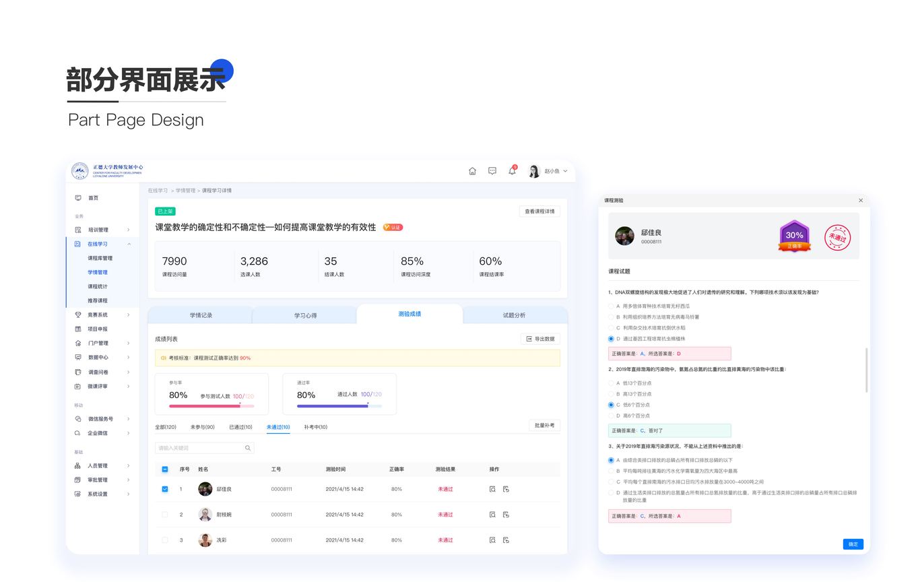Click retake icon for 冼彩 row

tap(506, 540)
